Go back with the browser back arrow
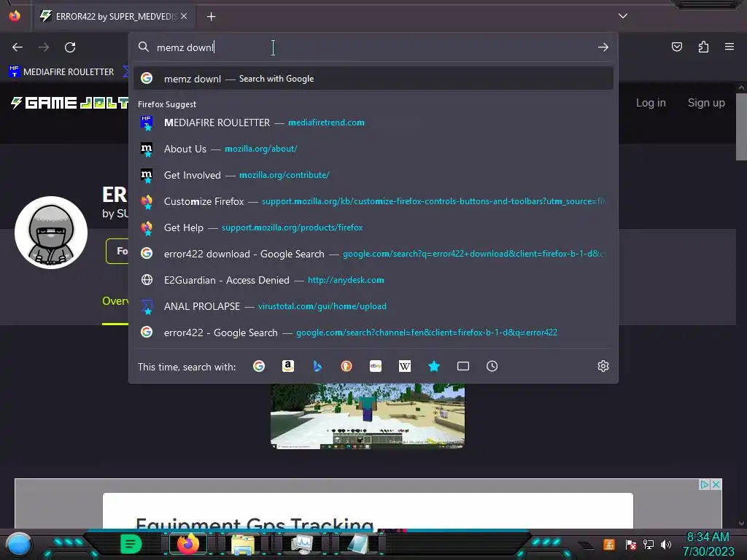747x560 pixels. 18,47
